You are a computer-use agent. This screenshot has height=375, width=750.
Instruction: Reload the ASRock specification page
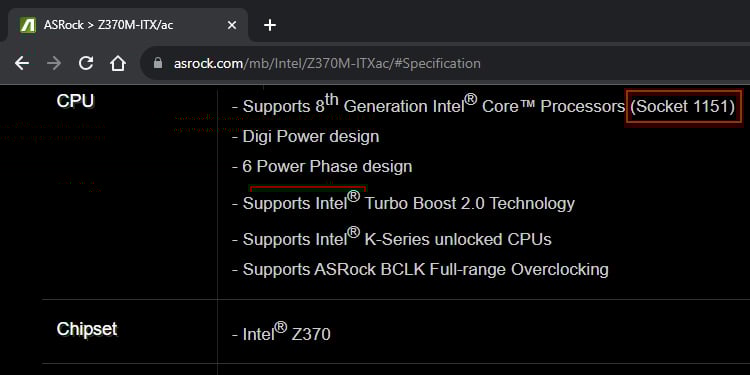(x=86, y=63)
